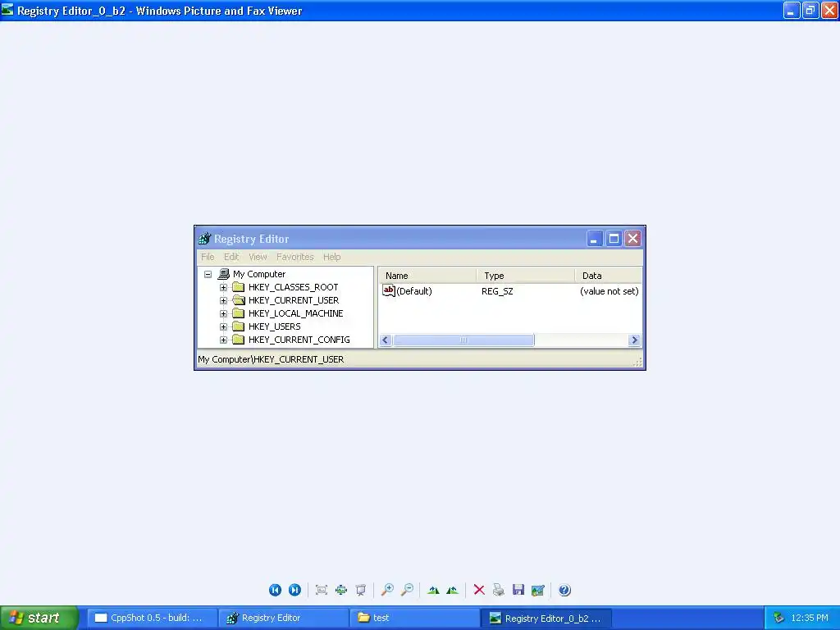Open Help menu in pictured Registry Editor
The width and height of the screenshot is (840, 630).
click(331, 257)
